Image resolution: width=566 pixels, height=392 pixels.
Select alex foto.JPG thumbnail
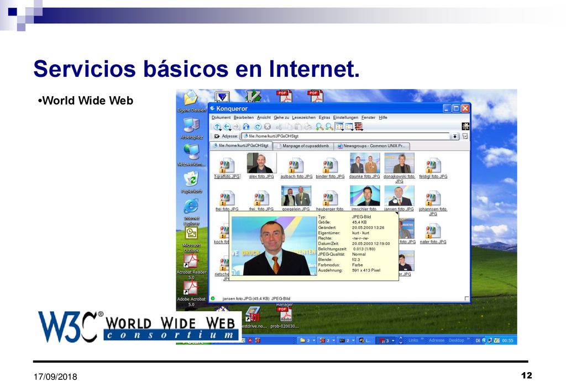coord(261,163)
